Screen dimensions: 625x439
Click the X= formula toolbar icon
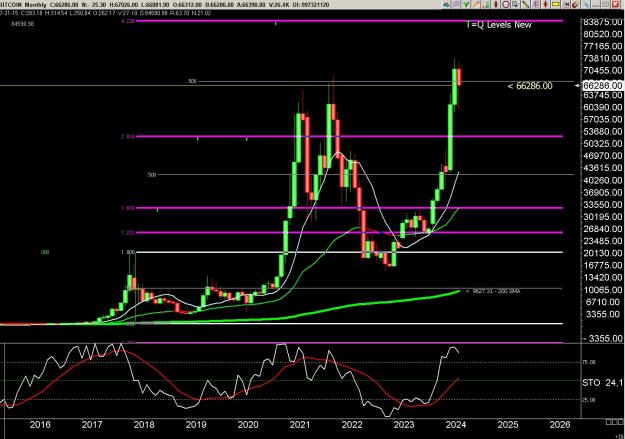point(535,4)
